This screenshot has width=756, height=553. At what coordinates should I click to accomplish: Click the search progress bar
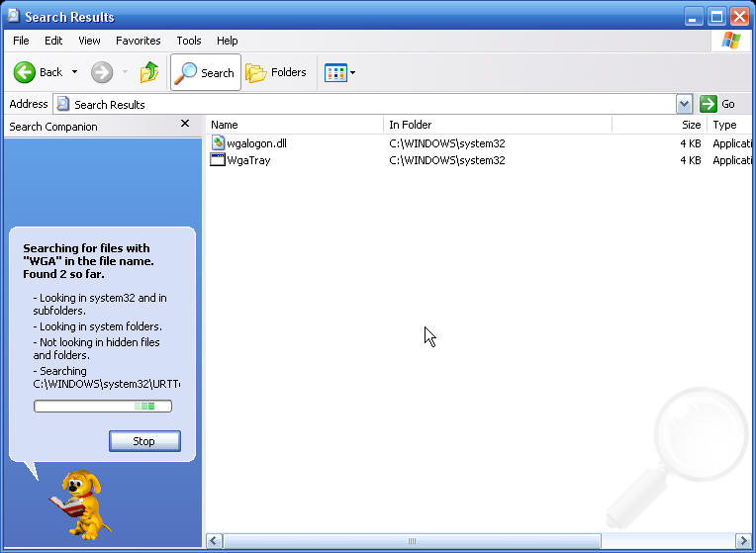point(103,406)
